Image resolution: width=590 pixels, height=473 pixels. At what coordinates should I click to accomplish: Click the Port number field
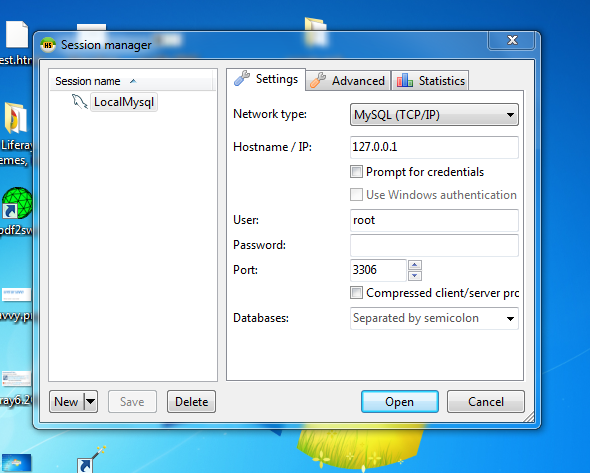378,270
